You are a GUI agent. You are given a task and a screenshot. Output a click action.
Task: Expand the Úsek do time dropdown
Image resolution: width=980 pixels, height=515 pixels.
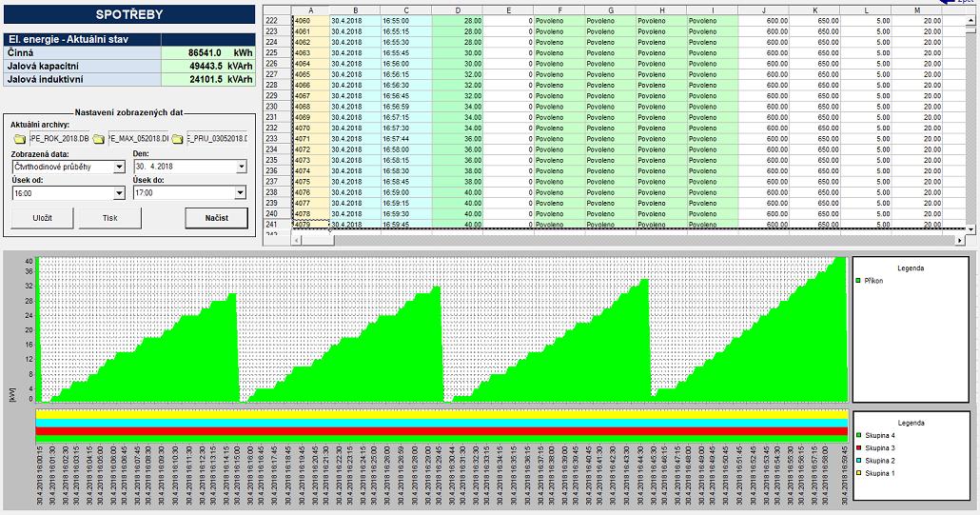click(242, 193)
